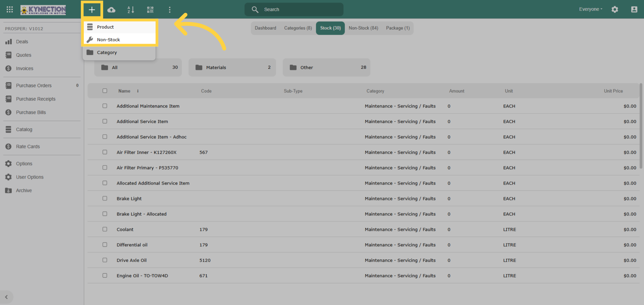The image size is (644, 305).
Task: Click the search magnifier icon
Action: [255, 10]
